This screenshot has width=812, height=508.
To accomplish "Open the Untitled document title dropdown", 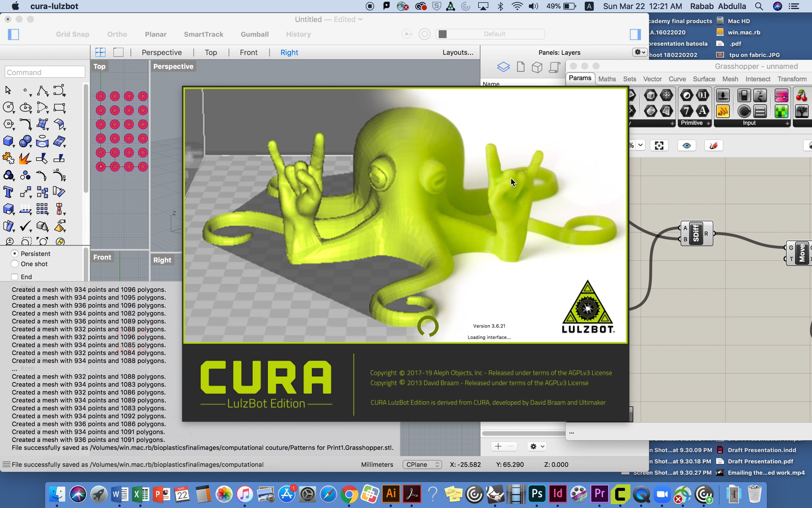I will point(360,19).
